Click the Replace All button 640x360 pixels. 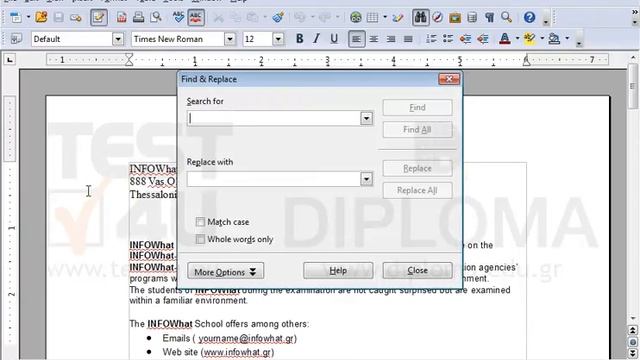[417, 191]
